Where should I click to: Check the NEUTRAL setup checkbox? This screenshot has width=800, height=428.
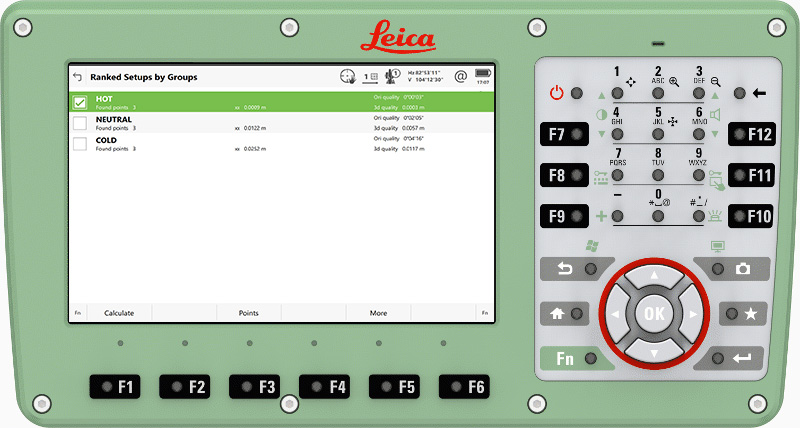(80, 123)
